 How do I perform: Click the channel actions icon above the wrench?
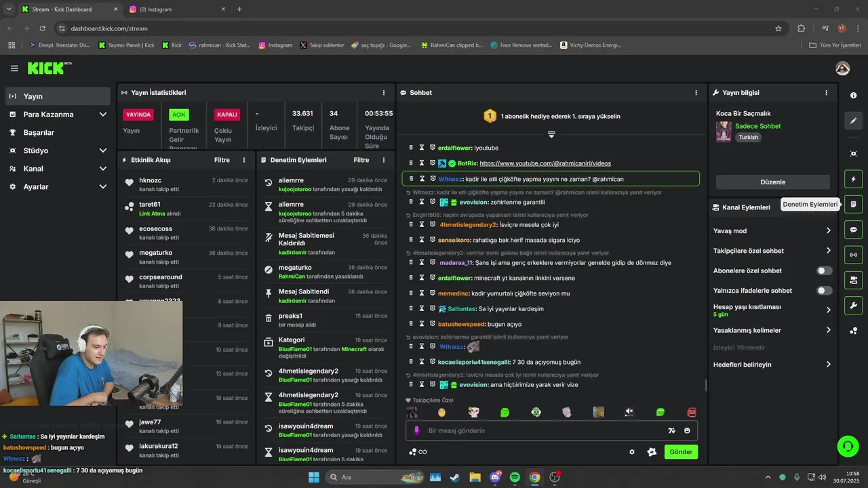tap(854, 280)
